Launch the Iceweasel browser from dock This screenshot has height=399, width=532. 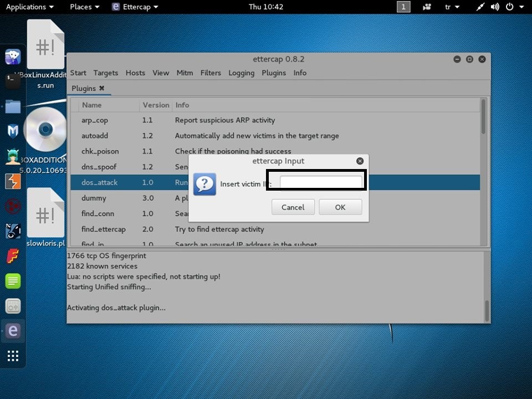coord(13,57)
